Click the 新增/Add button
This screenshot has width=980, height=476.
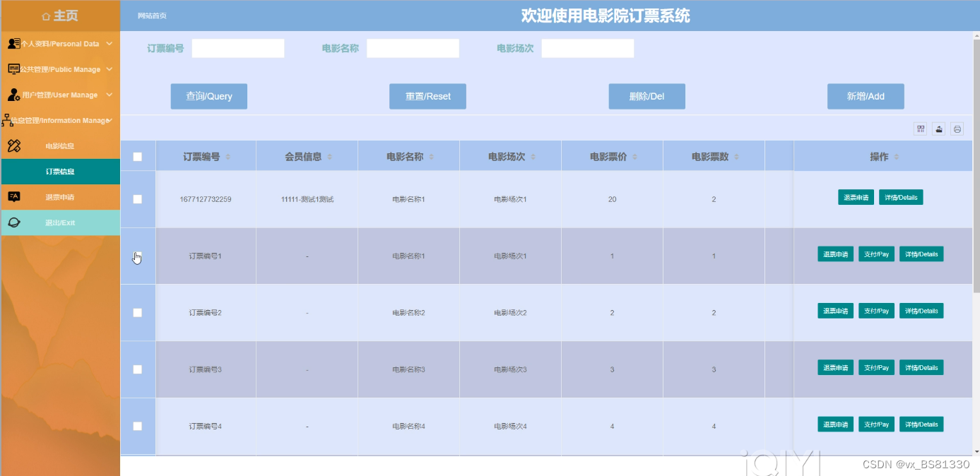pos(866,96)
